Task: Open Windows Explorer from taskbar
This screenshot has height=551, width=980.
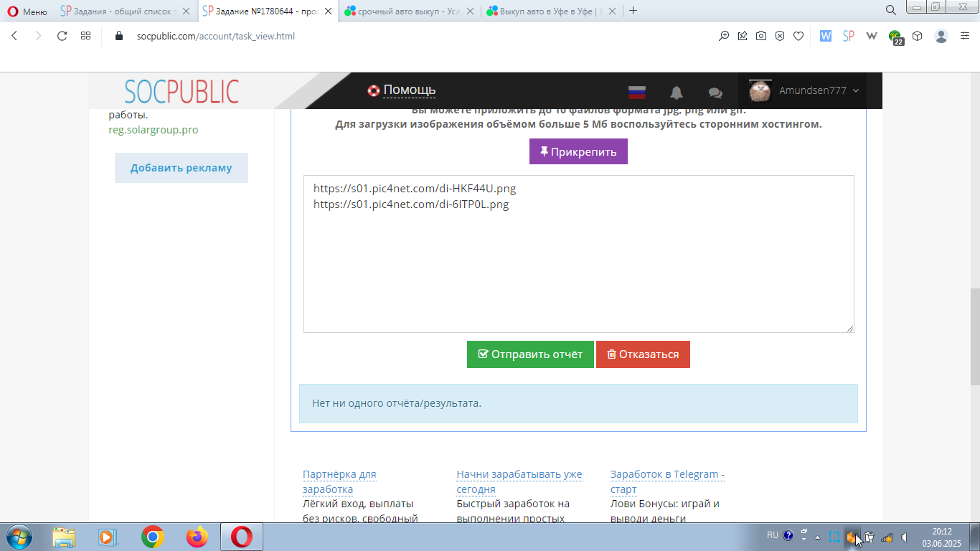Action: 64,537
